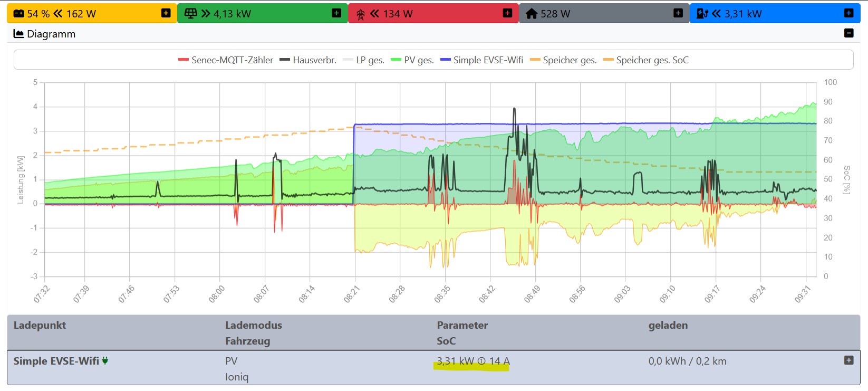Toggle the Speicher ges. legend series
The image size is (868, 391).
563,60
